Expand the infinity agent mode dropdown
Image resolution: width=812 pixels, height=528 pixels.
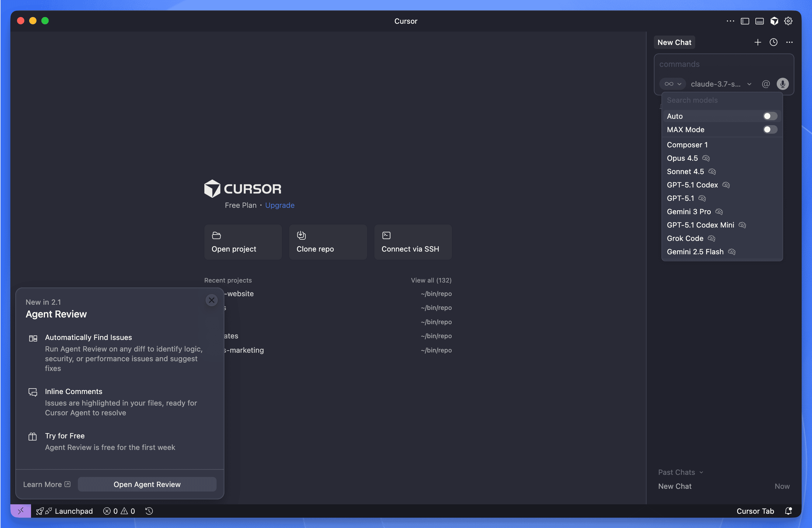pyautogui.click(x=672, y=84)
